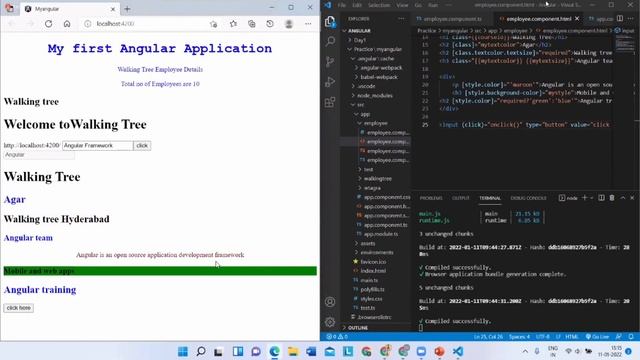The width and height of the screenshot is (640, 360).
Task: Click the feedback icon in VS Code status bar
Action: click(x=619, y=337)
